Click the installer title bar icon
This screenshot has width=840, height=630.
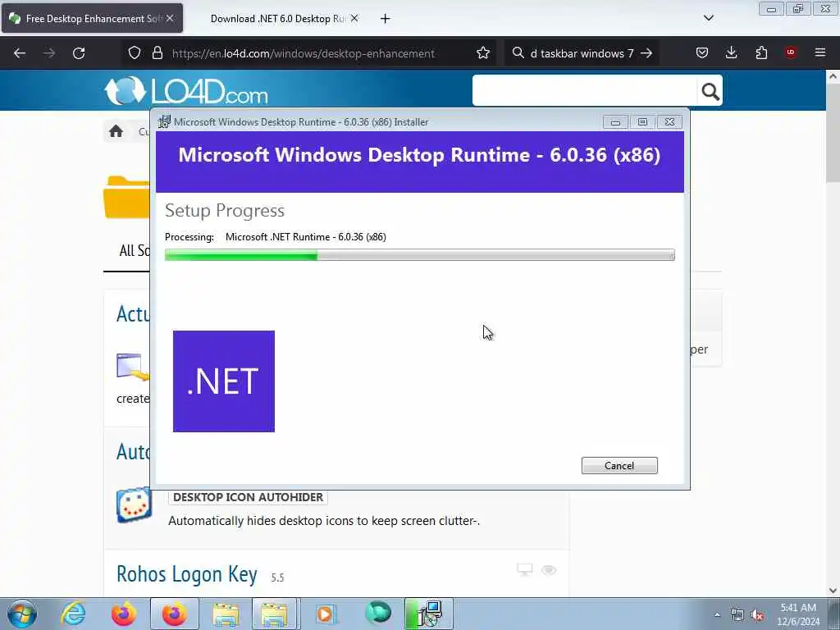[164, 121]
